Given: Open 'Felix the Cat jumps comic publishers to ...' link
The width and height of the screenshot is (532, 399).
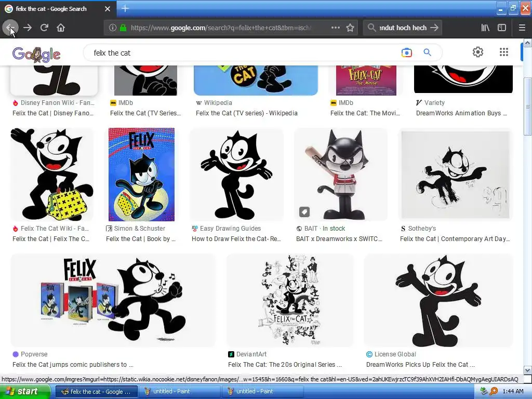Looking at the screenshot, I should (x=73, y=365).
